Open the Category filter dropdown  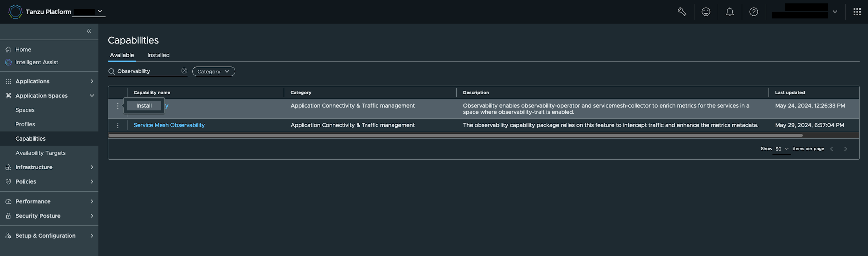(214, 71)
